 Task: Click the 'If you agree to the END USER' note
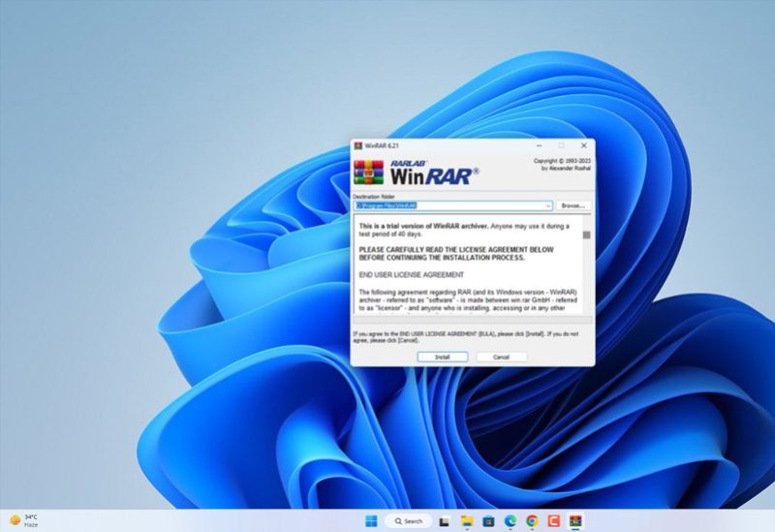pos(466,337)
